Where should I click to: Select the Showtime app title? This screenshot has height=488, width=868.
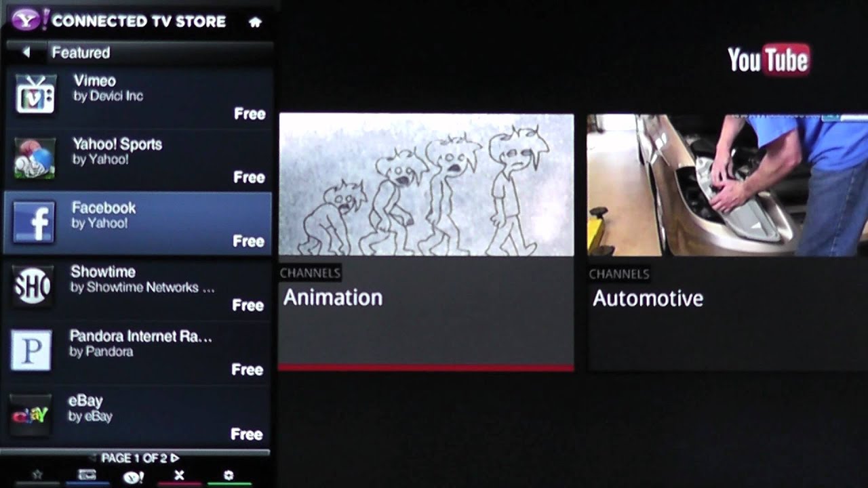(103, 272)
